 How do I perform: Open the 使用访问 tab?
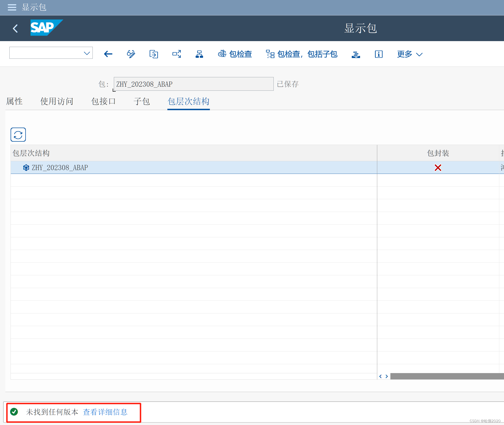57,101
